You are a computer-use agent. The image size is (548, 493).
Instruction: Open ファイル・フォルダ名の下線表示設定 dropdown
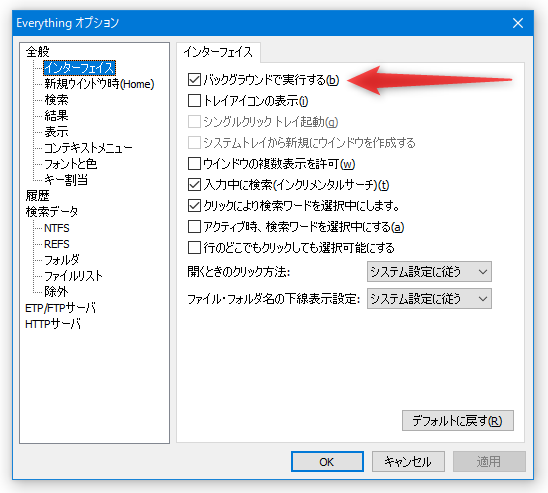coord(429,299)
